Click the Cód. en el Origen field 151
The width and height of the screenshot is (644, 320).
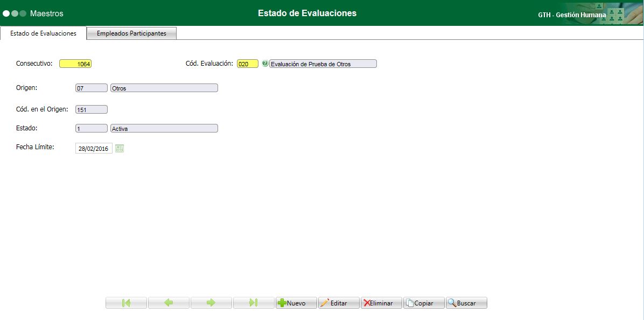[91, 109]
